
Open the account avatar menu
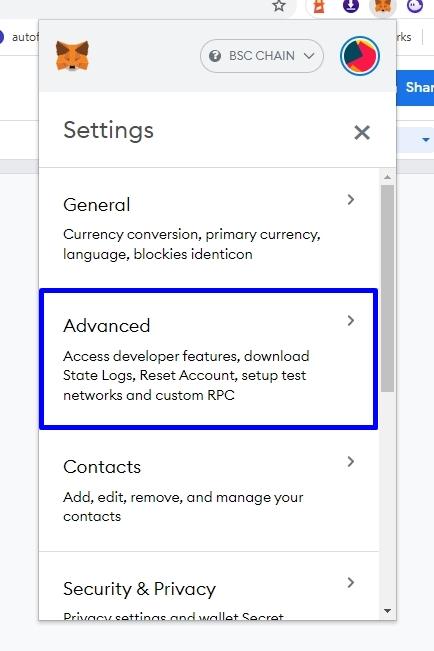(360, 56)
